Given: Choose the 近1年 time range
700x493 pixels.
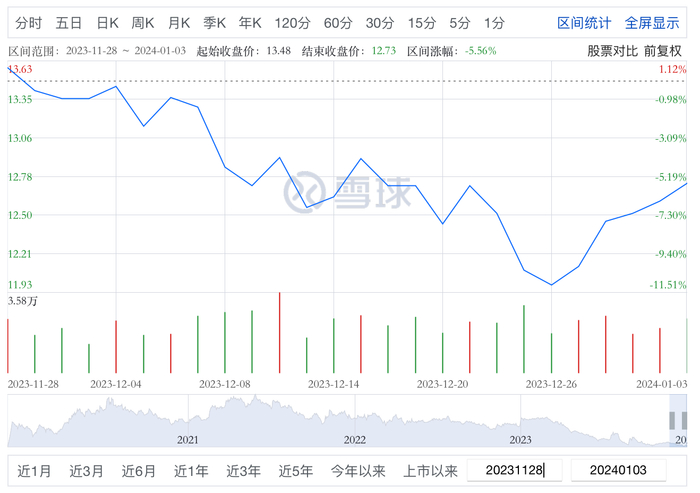Looking at the screenshot, I should tap(191, 470).
